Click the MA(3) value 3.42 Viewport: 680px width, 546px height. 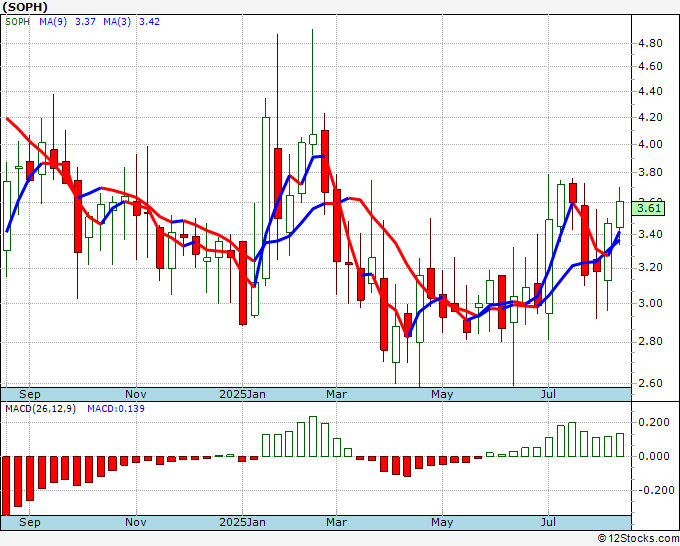pos(149,22)
